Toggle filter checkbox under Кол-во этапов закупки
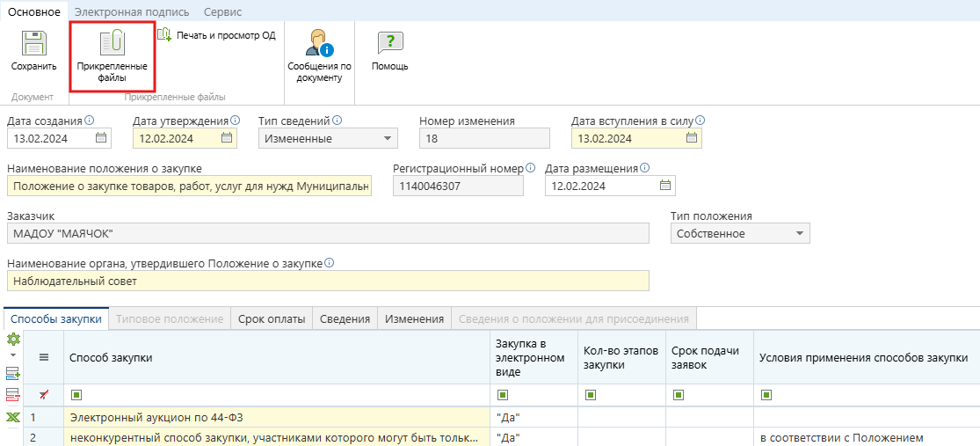980x446 pixels. point(590,395)
